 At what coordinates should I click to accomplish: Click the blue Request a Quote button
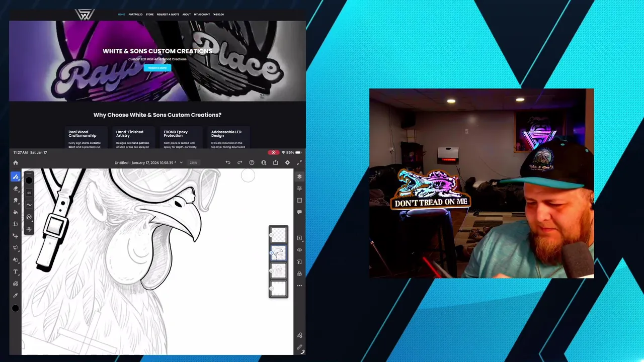click(157, 67)
